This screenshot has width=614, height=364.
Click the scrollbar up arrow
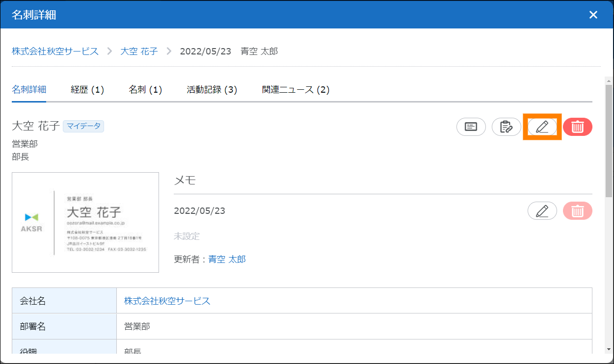tap(609, 80)
